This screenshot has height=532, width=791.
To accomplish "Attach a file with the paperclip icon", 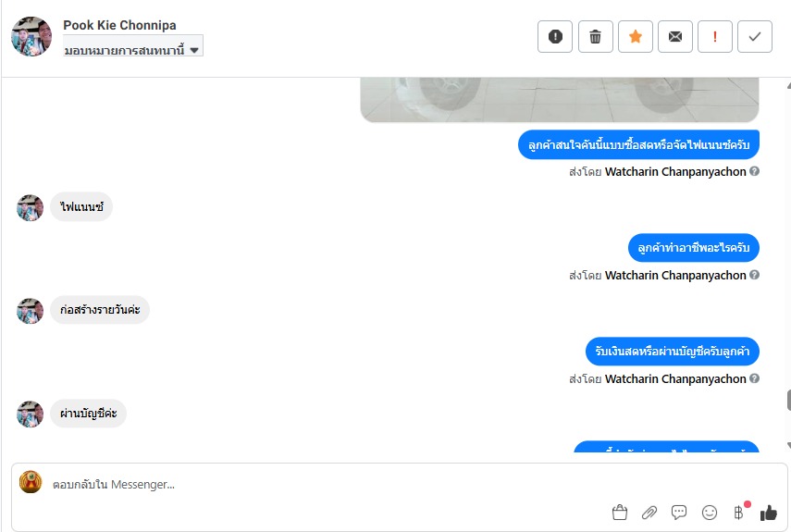I will coord(649,513).
